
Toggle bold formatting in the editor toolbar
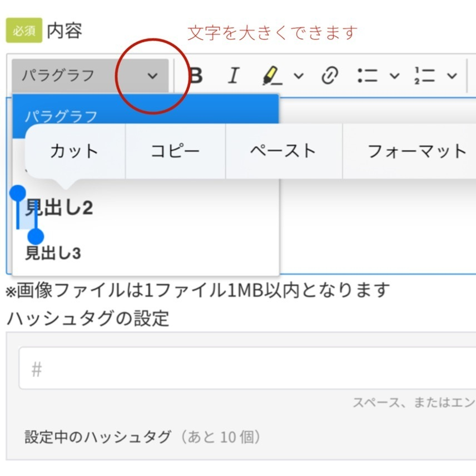coord(196,75)
